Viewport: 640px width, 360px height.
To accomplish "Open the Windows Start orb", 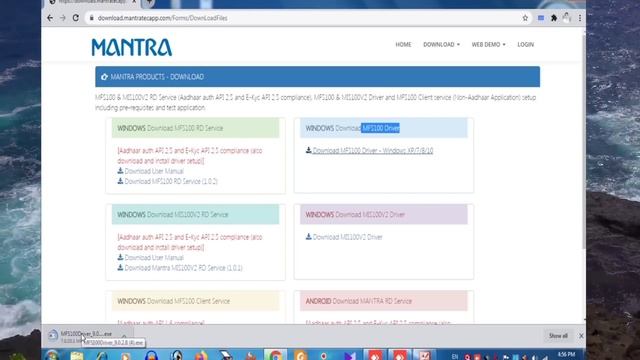I will tap(52, 356).
